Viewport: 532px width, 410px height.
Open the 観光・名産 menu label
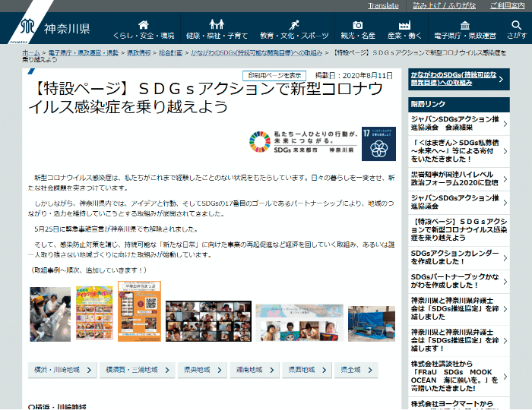358,36
